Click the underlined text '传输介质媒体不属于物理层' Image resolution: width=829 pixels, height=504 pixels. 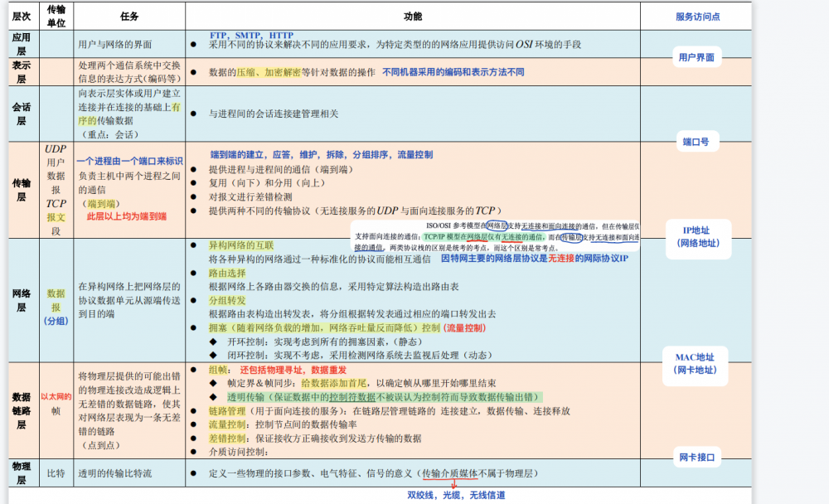click(x=478, y=473)
